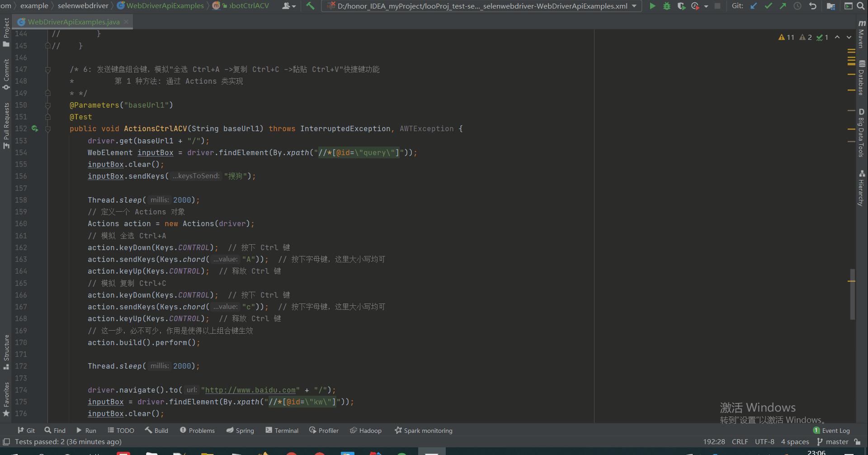This screenshot has width=868, height=455.
Task: Open the run configuration dropdown
Action: (635, 6)
